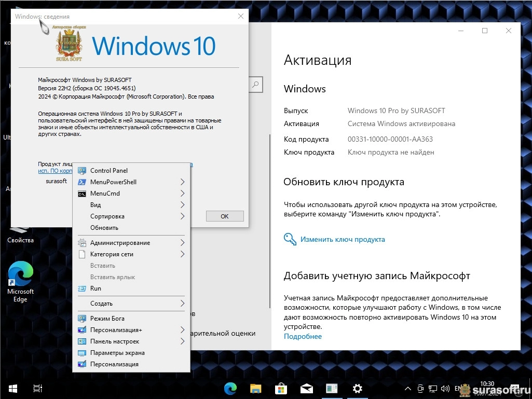
Task: Expand the MenuPowerShell submenu arrow
Action: (183, 182)
